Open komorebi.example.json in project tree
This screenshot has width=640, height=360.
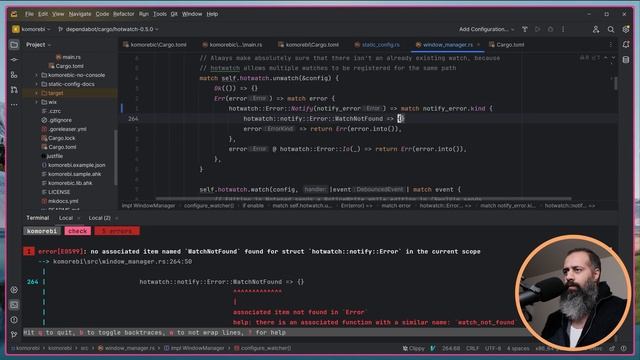click(76, 165)
